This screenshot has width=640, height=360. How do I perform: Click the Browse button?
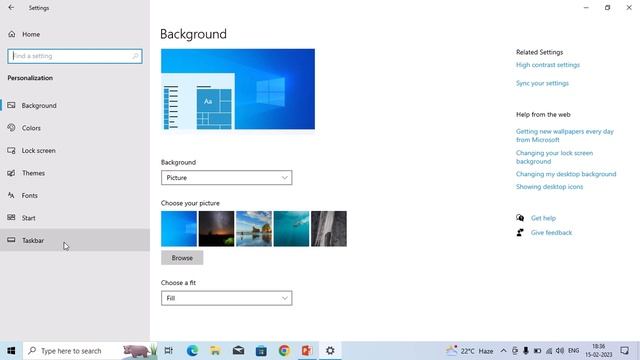point(182,258)
